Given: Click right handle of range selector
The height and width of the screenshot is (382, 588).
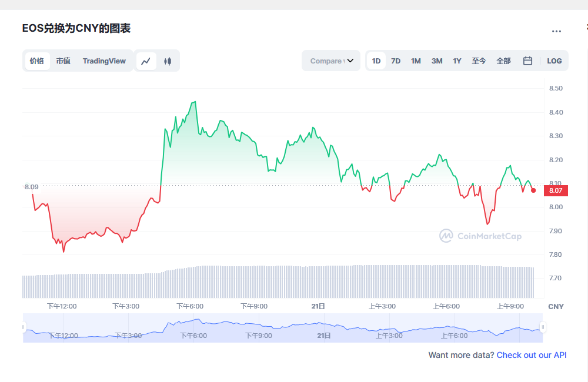Looking at the screenshot, I should [543, 327].
